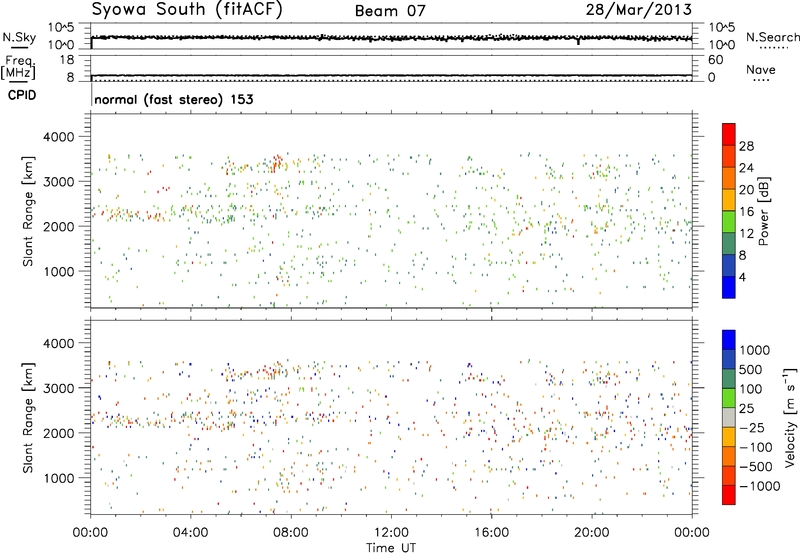Viewport: 800px width, 554px height.
Task: Click the gray segment of the Velocity colorbar
Action: point(729,417)
